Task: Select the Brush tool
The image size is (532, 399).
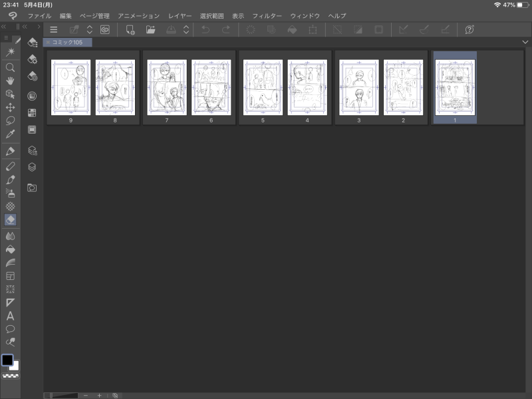Action: [x=10, y=180]
